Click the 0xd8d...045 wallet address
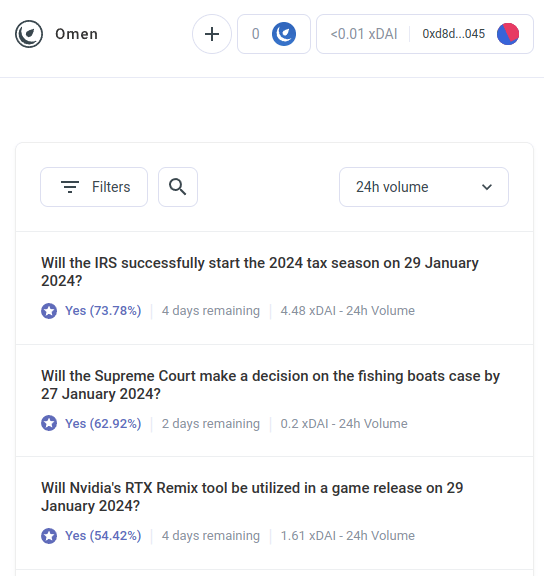Screen dimensions: 544x576 pyautogui.click(x=454, y=34)
